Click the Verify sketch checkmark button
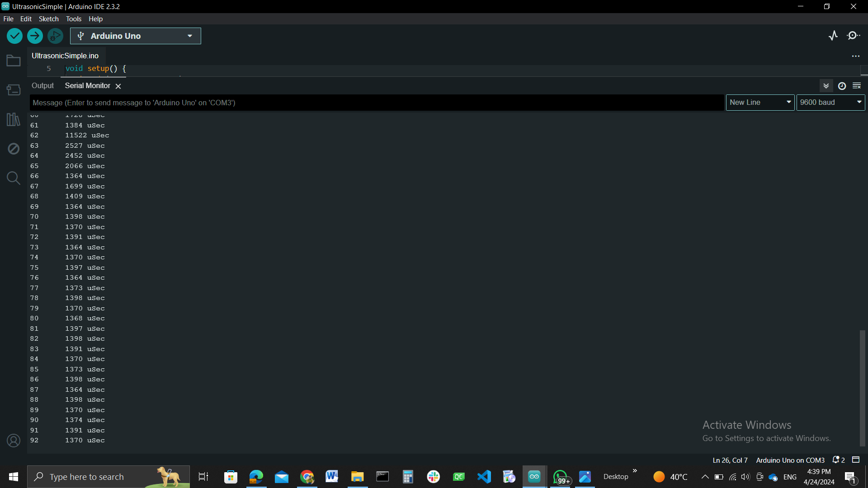Image resolution: width=868 pixels, height=488 pixels. (14, 36)
